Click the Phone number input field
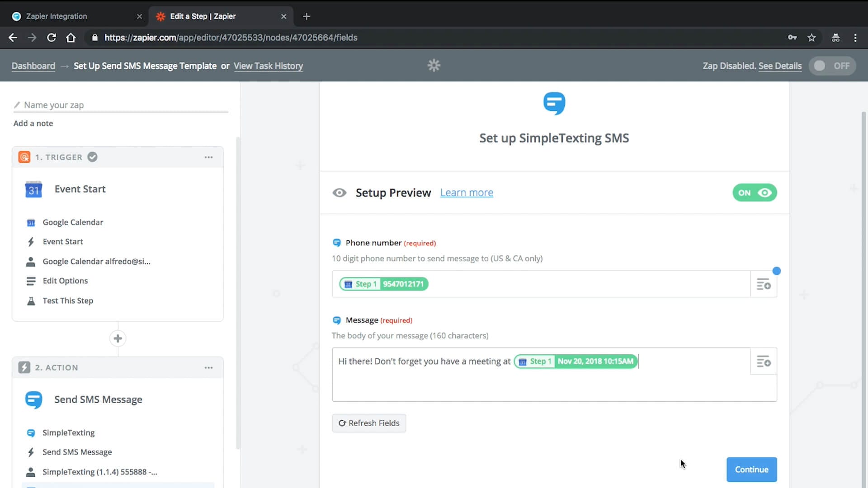Screen dimensions: 868x488 click(541, 284)
